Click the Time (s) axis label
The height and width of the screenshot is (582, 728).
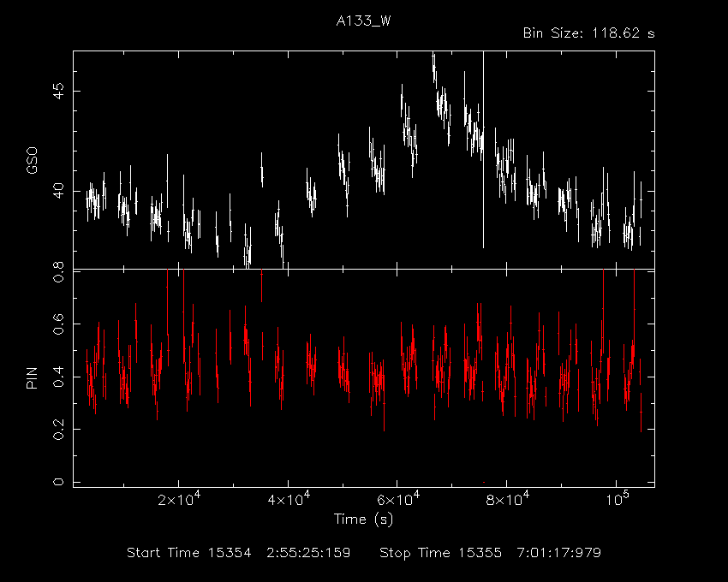(x=363, y=519)
